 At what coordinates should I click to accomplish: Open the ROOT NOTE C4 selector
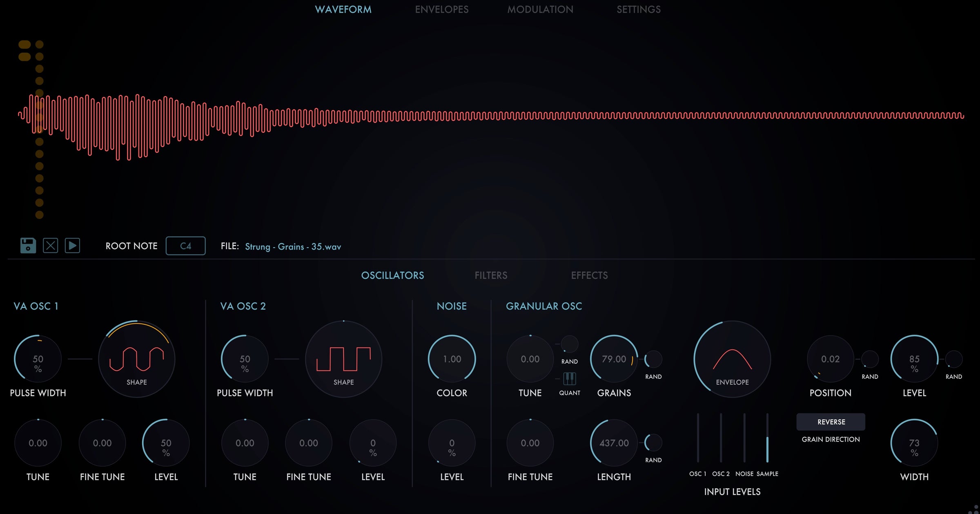pyautogui.click(x=185, y=246)
